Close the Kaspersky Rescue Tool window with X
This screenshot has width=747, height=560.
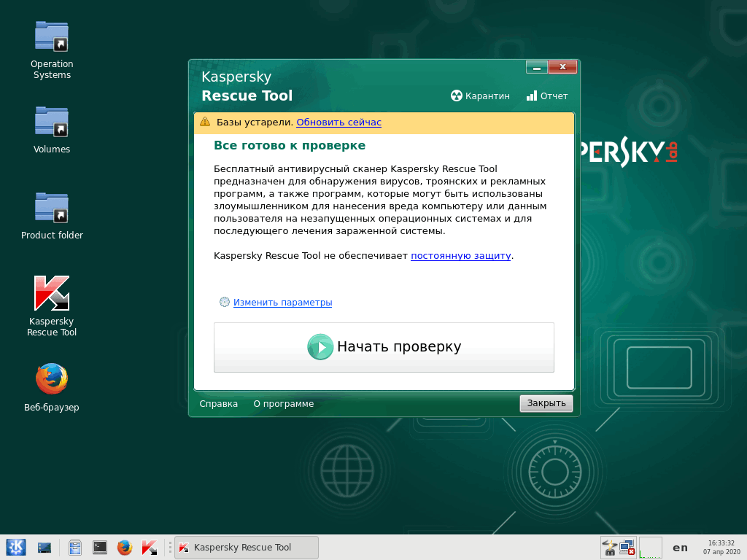pos(562,68)
